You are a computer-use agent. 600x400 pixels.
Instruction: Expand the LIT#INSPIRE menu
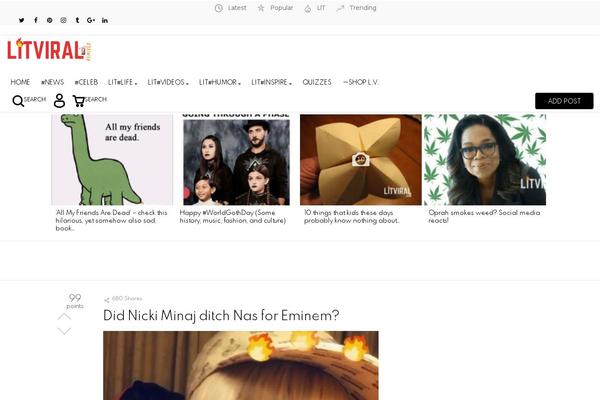271,82
